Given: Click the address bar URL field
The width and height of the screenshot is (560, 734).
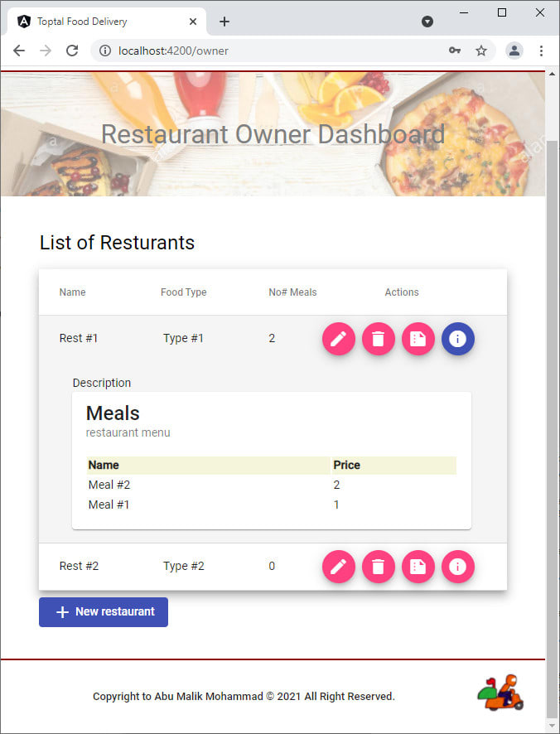Looking at the screenshot, I should click(x=273, y=51).
